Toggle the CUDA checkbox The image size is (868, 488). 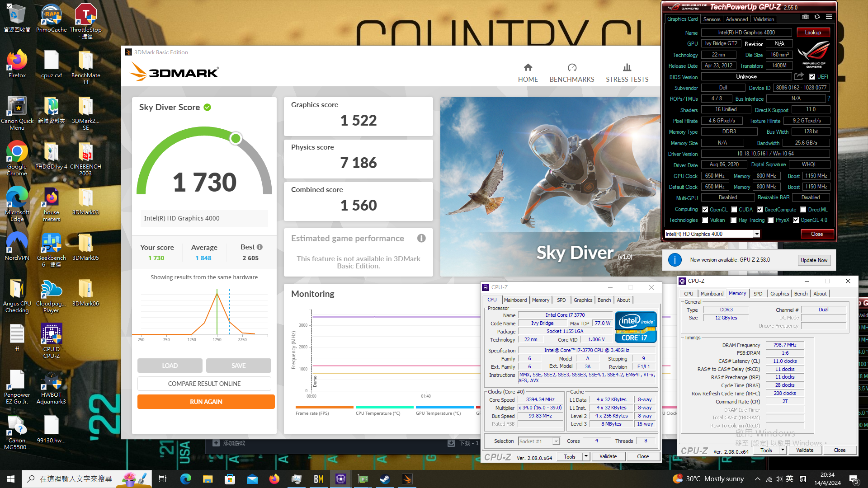pos(734,210)
